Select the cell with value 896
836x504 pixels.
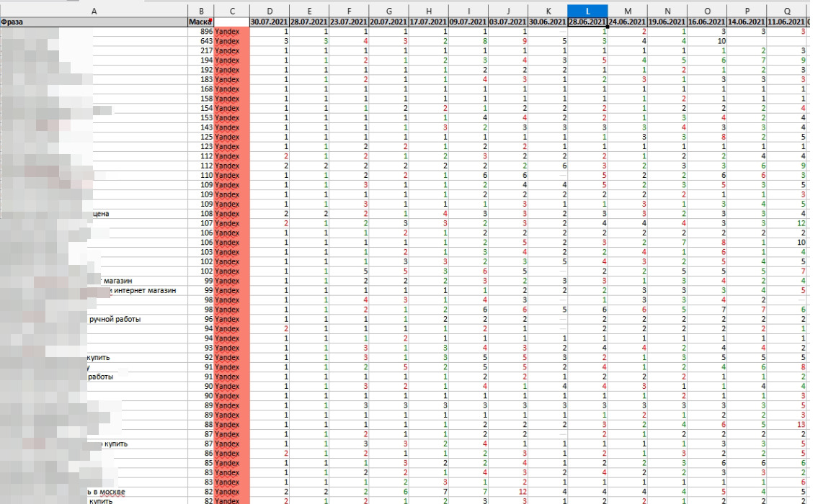[x=200, y=32]
